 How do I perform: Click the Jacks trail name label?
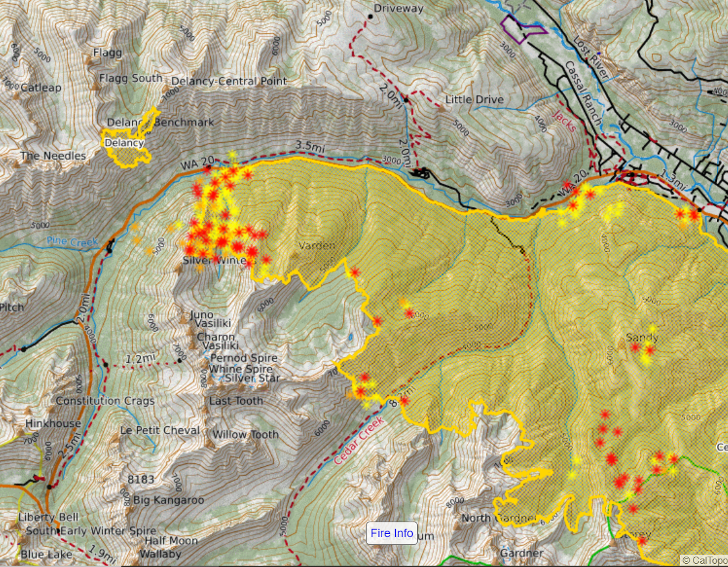pyautogui.click(x=564, y=121)
